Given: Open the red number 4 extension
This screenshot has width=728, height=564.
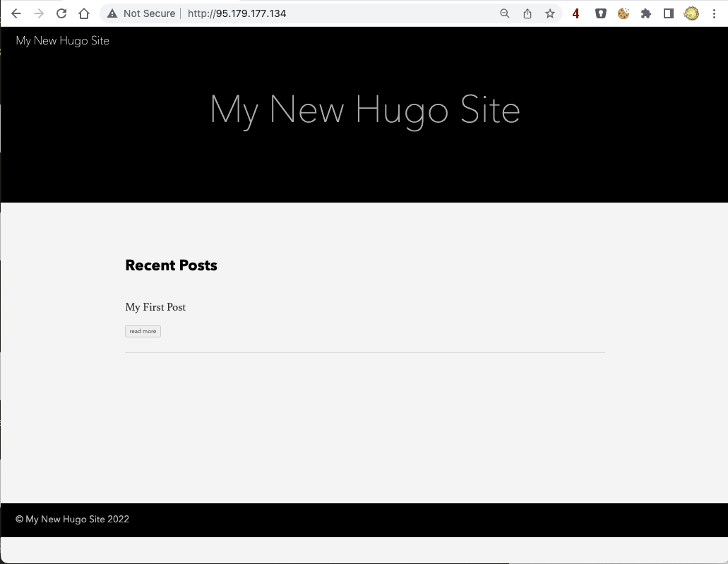Looking at the screenshot, I should pyautogui.click(x=575, y=13).
